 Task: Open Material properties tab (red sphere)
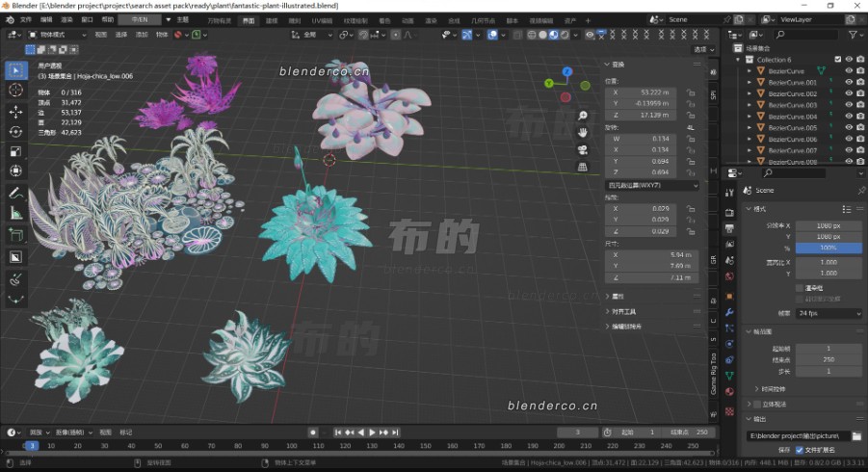[729, 392]
